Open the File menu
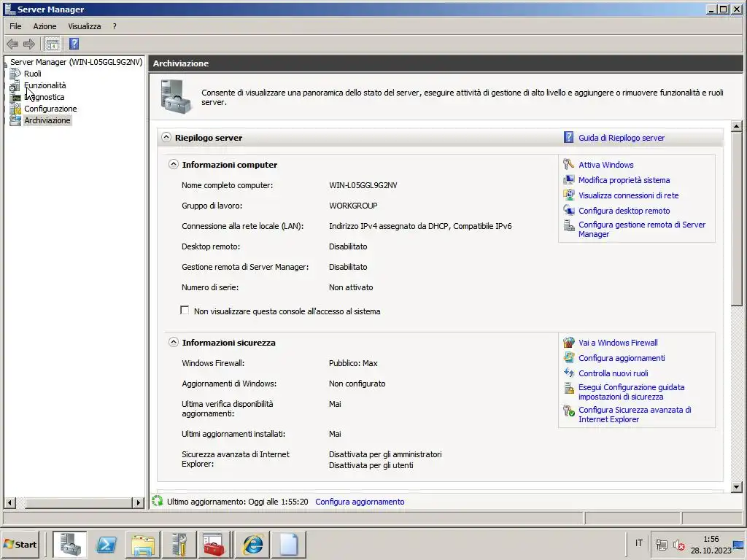Viewport: 747px width, 560px height. (x=15, y=26)
